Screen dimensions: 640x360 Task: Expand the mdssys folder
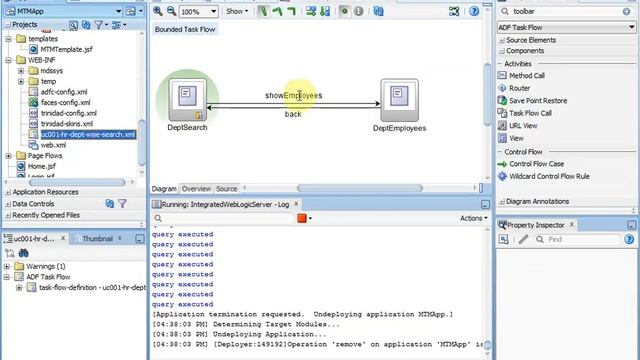coord(21,71)
